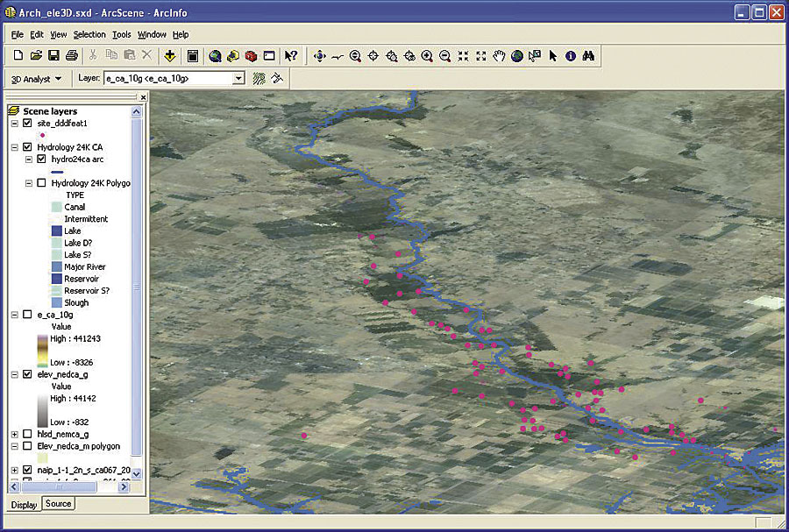Select the Pan hand tool

coord(499,56)
